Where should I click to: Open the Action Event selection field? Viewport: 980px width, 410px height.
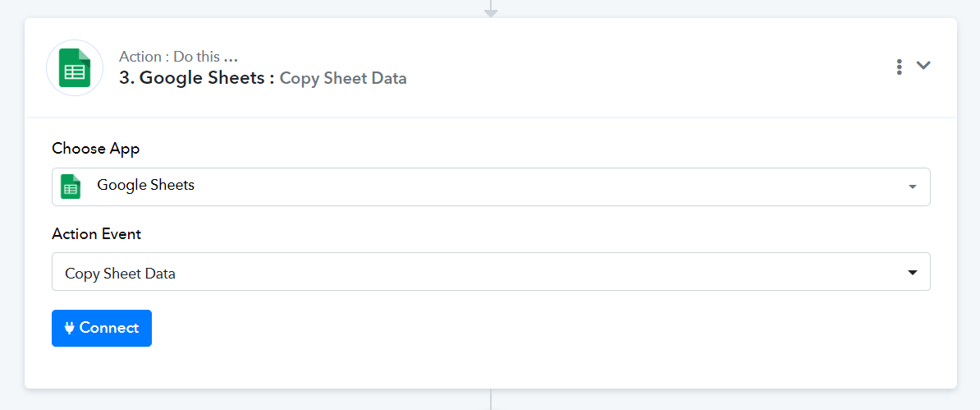click(x=491, y=272)
